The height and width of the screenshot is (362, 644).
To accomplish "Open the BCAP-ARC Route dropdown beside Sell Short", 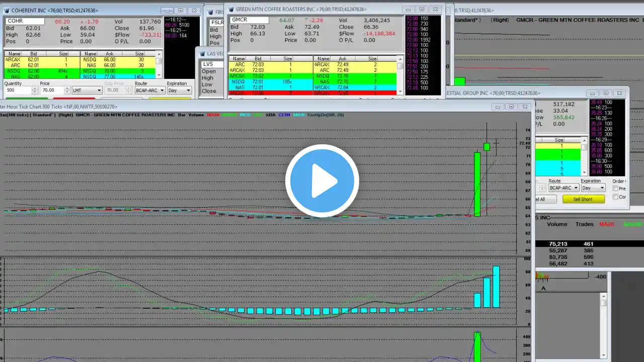I will coord(563,188).
